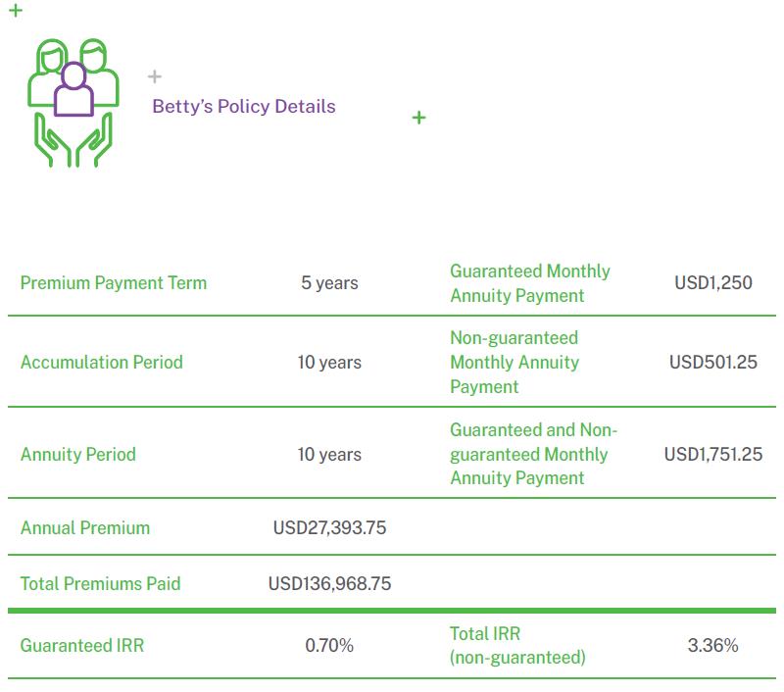Image resolution: width=784 pixels, height=692 pixels.
Task: Click the Non-guaranteed Monthly Annuity Payment label
Action: point(514,362)
